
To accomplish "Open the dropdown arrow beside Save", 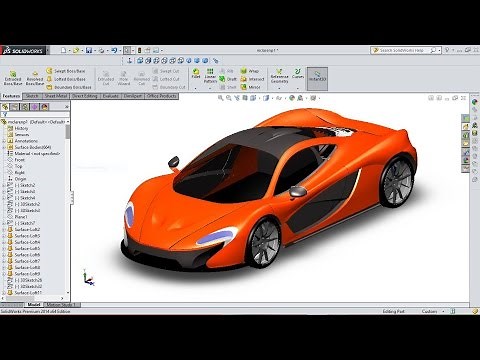I will coord(95,51).
